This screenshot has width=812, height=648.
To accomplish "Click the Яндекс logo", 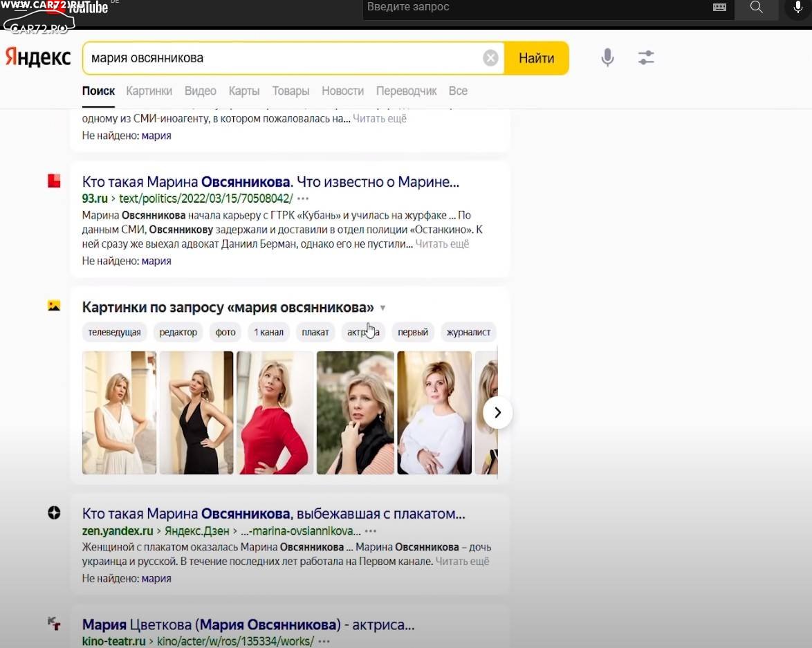I will [x=38, y=58].
